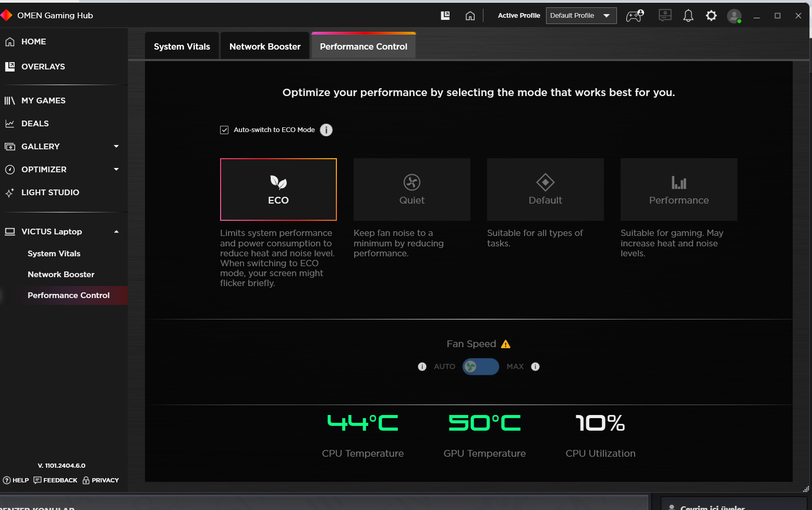The image size is (812, 510).
Task: Open FEEDBACK link
Action: [55, 480]
